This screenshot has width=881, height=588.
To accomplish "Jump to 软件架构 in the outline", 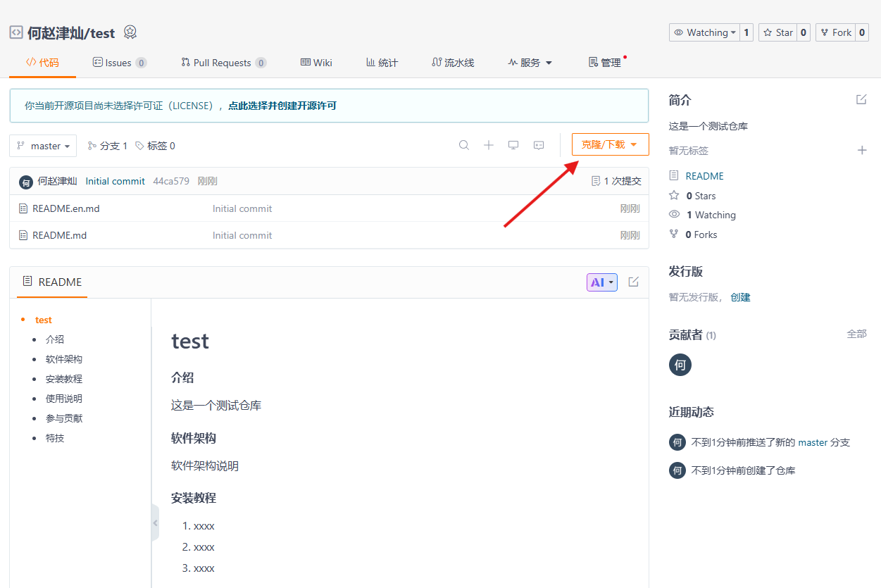I will coord(64,359).
